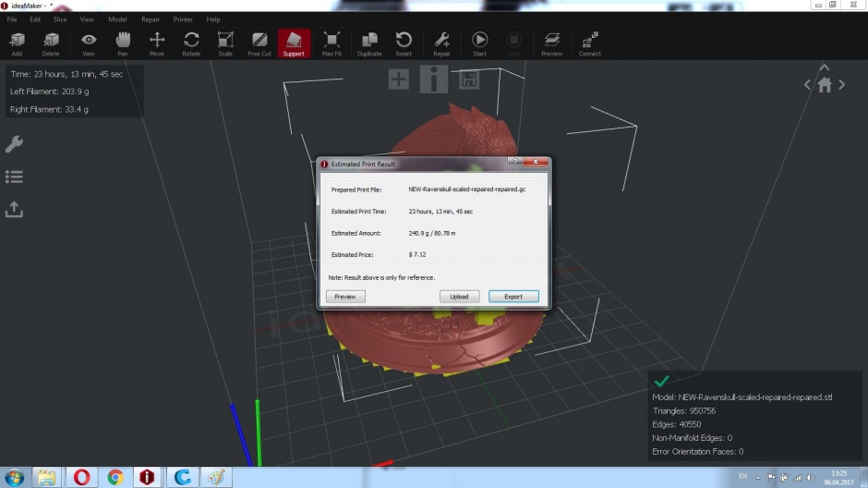Open the Edit menu
This screenshot has width=868, height=488.
pos(35,19)
